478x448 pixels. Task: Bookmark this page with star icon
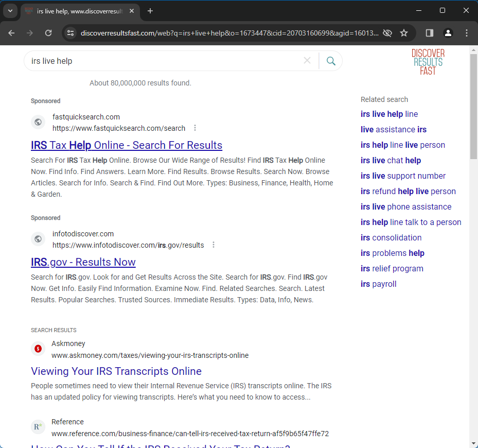(404, 33)
